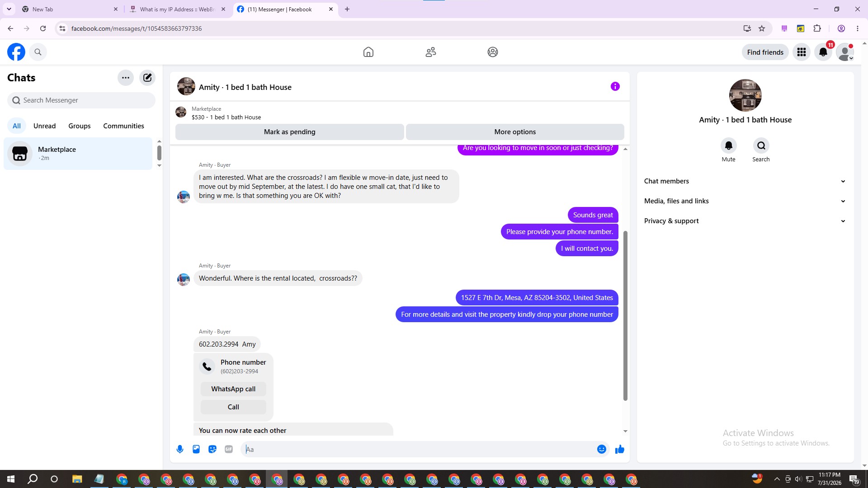Click WhatsApp call button
868x488 pixels.
click(233, 389)
